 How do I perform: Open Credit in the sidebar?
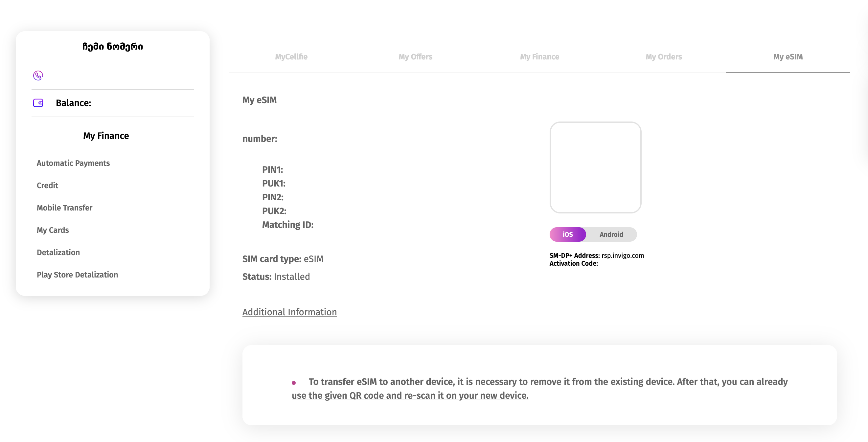[x=48, y=185]
